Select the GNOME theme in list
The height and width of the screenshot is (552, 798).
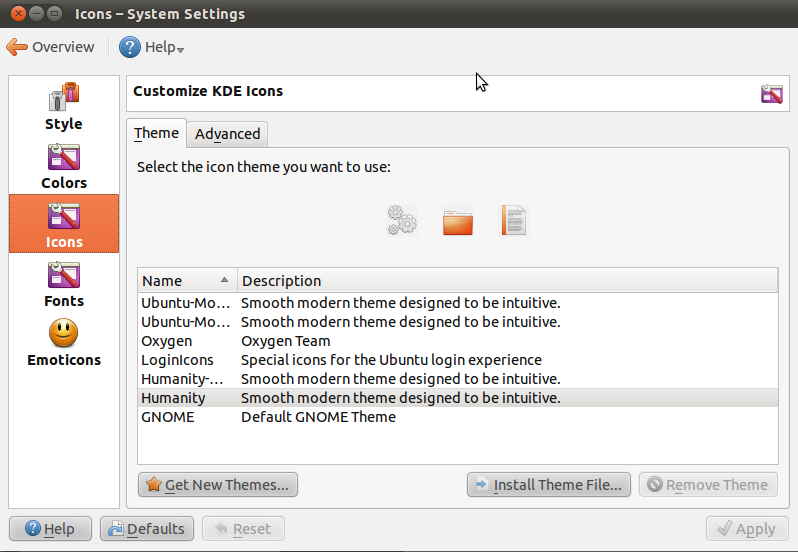click(458, 417)
